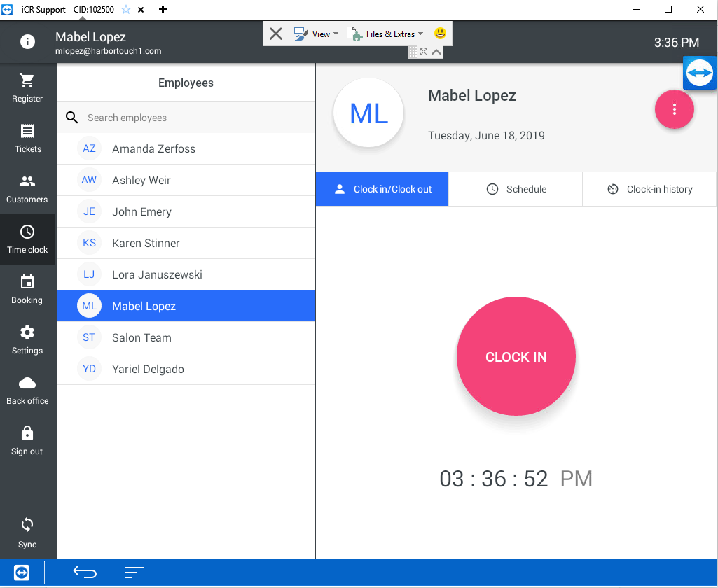Switch to the Clock-in history tab

[649, 189]
